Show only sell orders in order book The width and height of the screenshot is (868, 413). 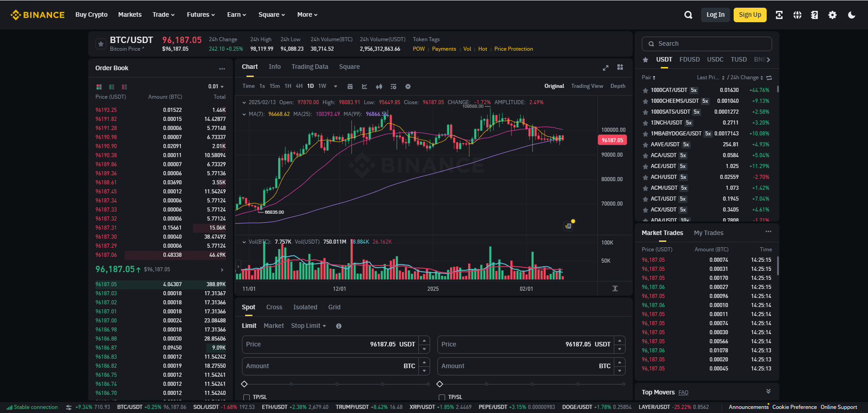124,86
